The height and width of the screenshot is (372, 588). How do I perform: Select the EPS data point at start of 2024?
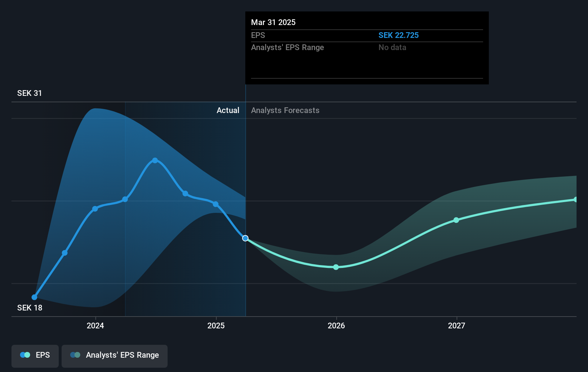coord(95,209)
